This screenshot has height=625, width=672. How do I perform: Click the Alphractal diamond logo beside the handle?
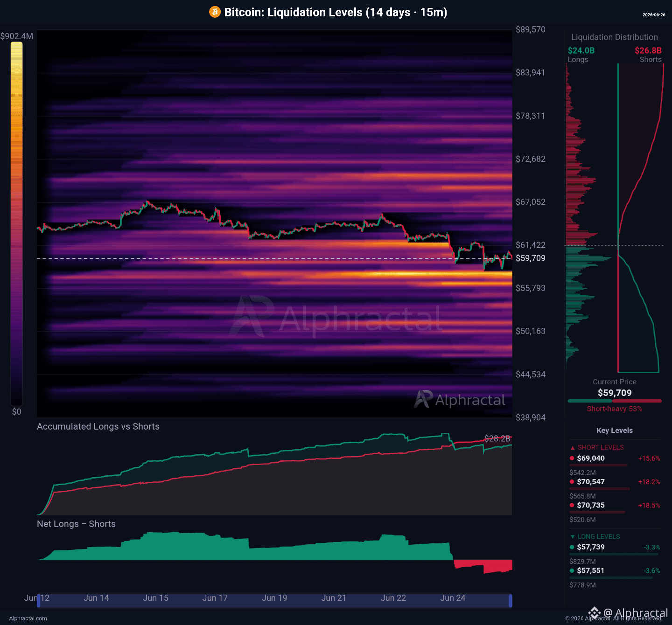pyautogui.click(x=594, y=613)
